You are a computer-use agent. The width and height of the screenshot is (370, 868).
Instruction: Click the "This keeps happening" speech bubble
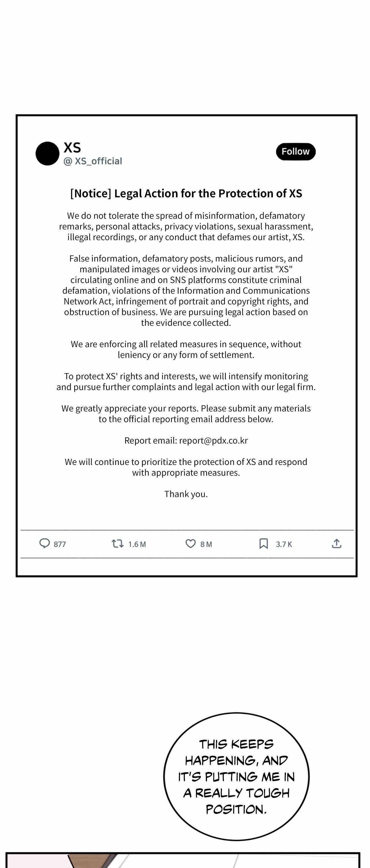point(236,776)
